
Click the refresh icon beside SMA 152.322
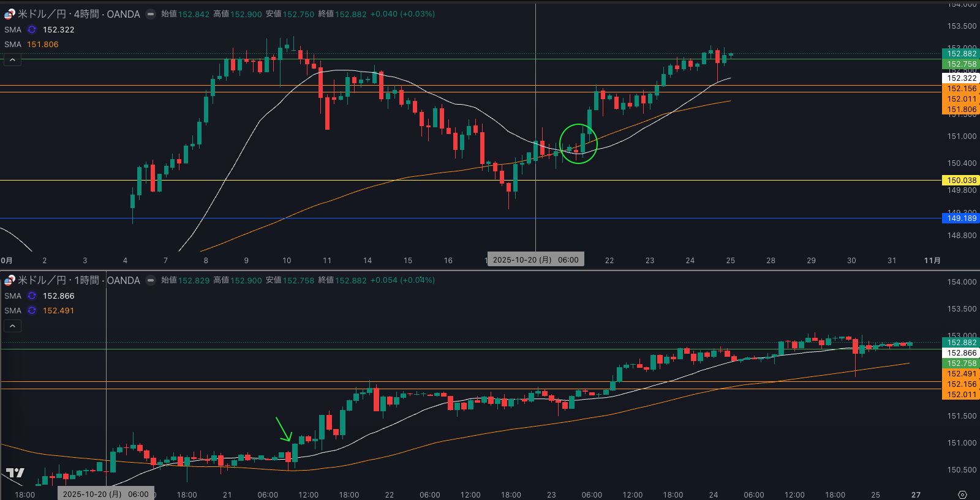(32, 29)
